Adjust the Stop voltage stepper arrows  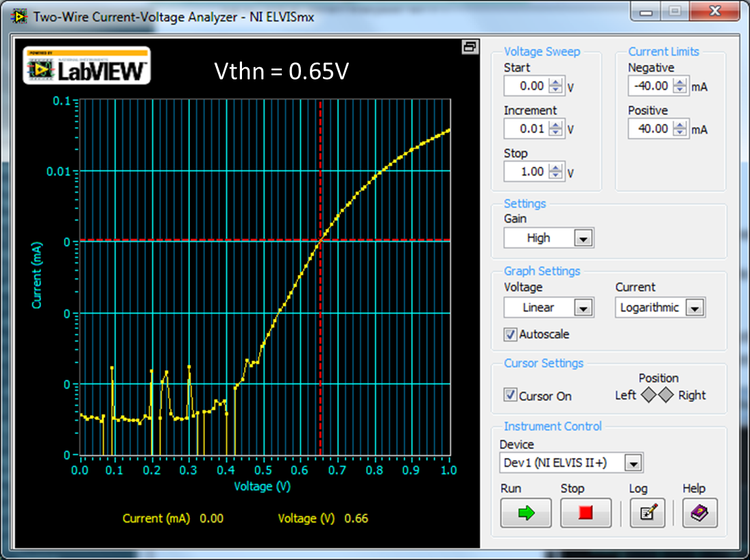[x=555, y=171]
